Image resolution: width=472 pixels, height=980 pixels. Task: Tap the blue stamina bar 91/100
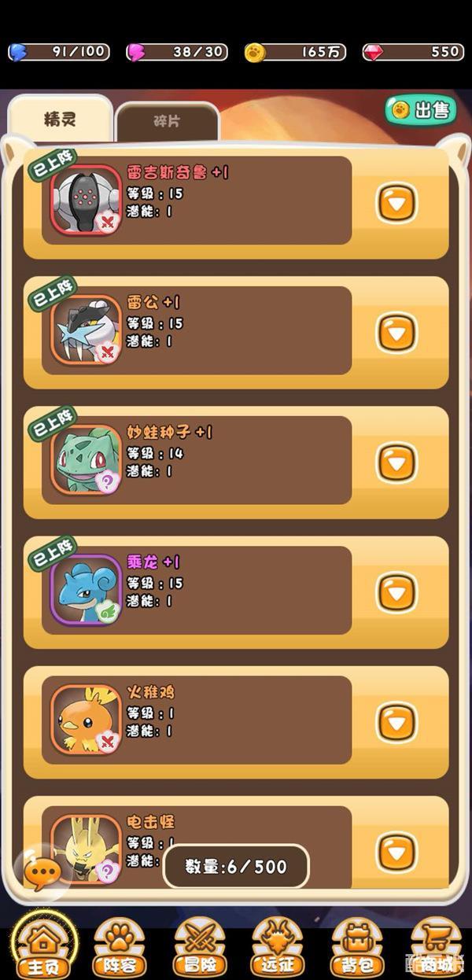[59, 52]
